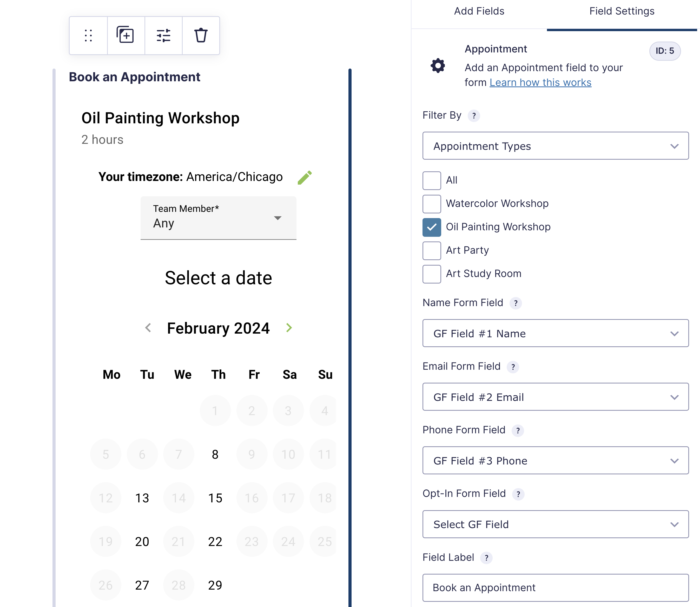Viewport: 700px width, 607px height.
Task: Open GF Field #3 Phone dropdown
Action: [x=555, y=461]
